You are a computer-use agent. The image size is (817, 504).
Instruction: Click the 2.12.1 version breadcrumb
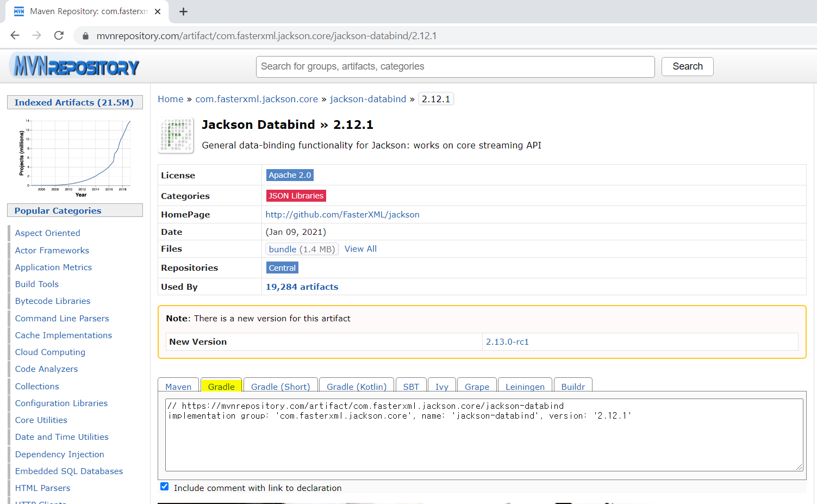pyautogui.click(x=436, y=99)
